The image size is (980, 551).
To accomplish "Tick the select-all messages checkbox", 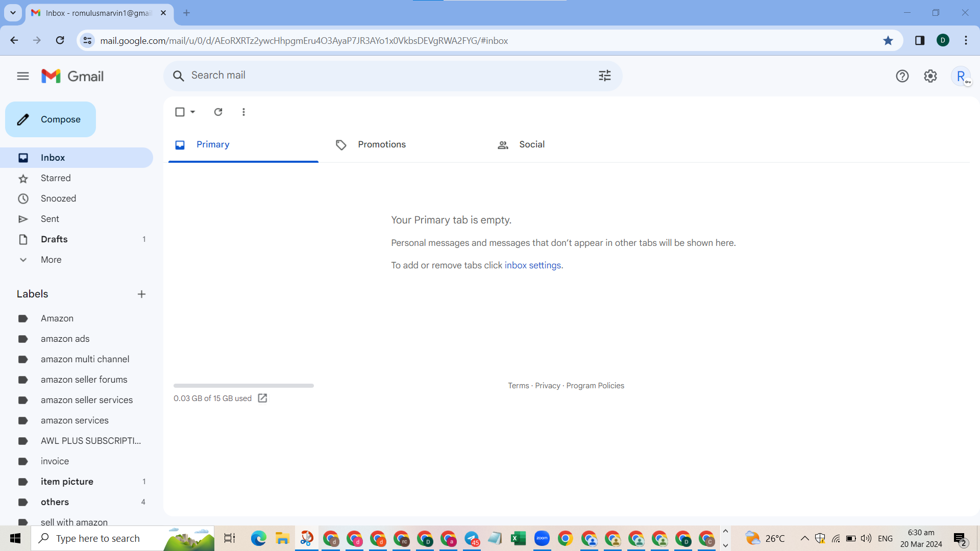I will click(x=180, y=112).
